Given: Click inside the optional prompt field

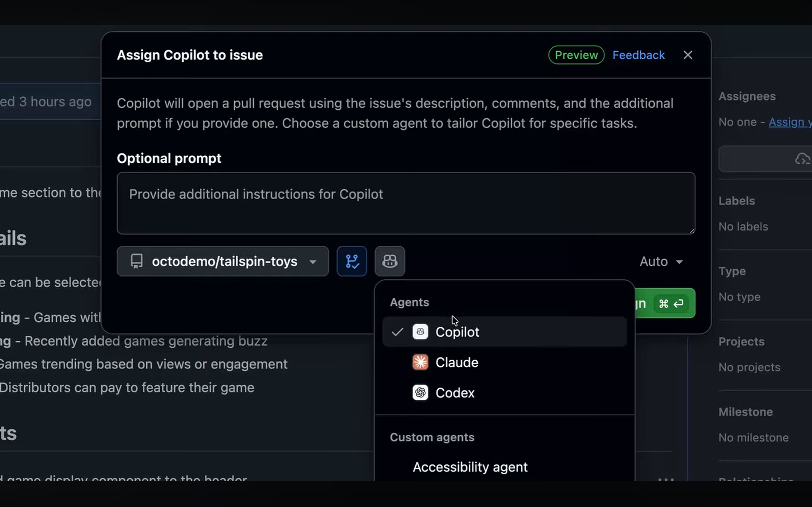Looking at the screenshot, I should (x=405, y=203).
